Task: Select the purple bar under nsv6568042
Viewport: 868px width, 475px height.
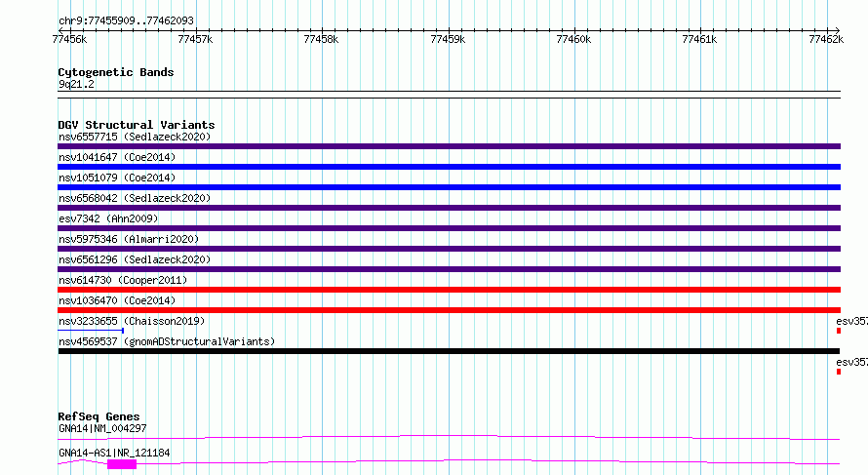Action: click(449, 208)
